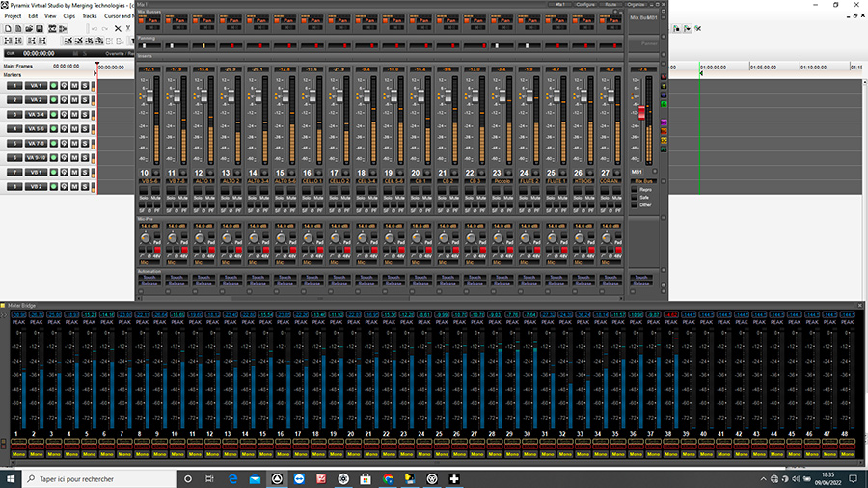This screenshot has height=488, width=868.
Task: Open Task View on the taskbar
Action: click(209, 479)
